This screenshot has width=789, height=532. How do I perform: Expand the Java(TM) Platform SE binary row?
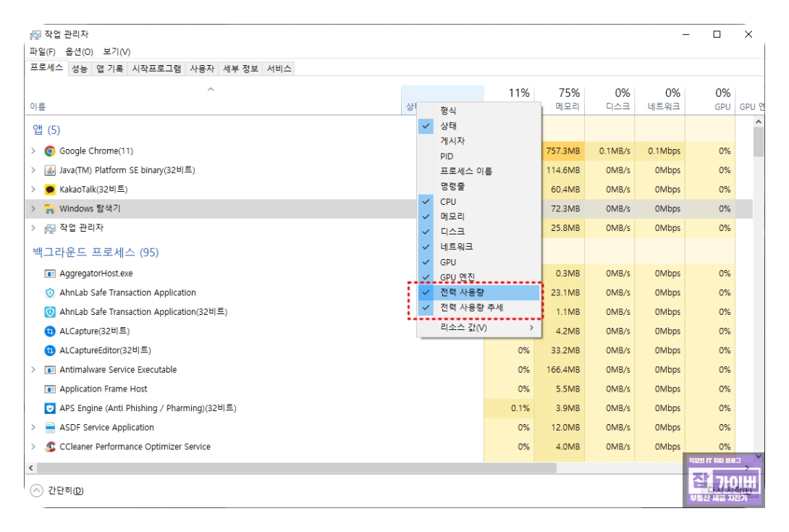tap(33, 170)
